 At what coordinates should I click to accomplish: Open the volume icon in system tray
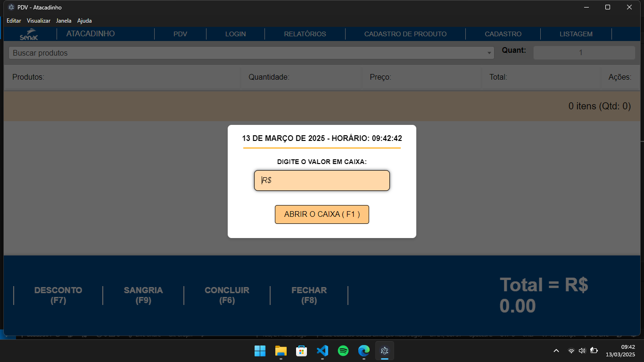pyautogui.click(x=582, y=351)
